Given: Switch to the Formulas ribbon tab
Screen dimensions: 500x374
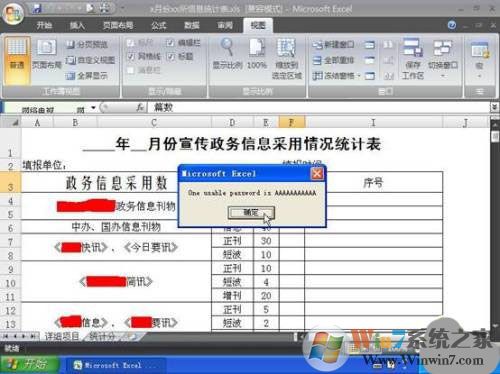Looking at the screenshot, I should pyautogui.click(x=159, y=25).
